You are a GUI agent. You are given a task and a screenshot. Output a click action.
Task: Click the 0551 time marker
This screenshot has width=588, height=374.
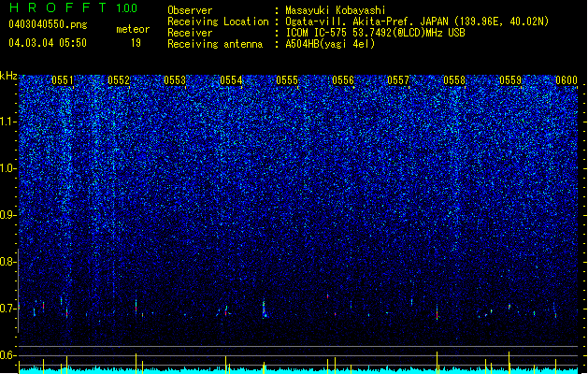tap(63, 80)
